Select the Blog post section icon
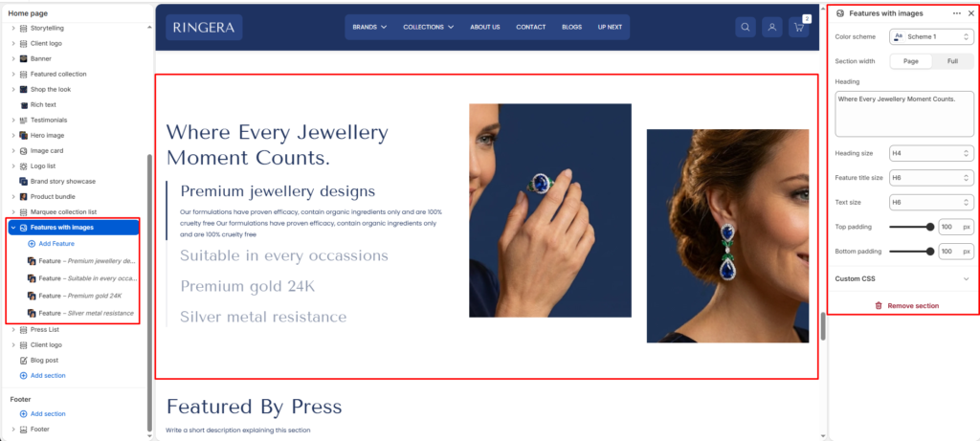Viewport: 980px width, 441px height. tap(24, 361)
